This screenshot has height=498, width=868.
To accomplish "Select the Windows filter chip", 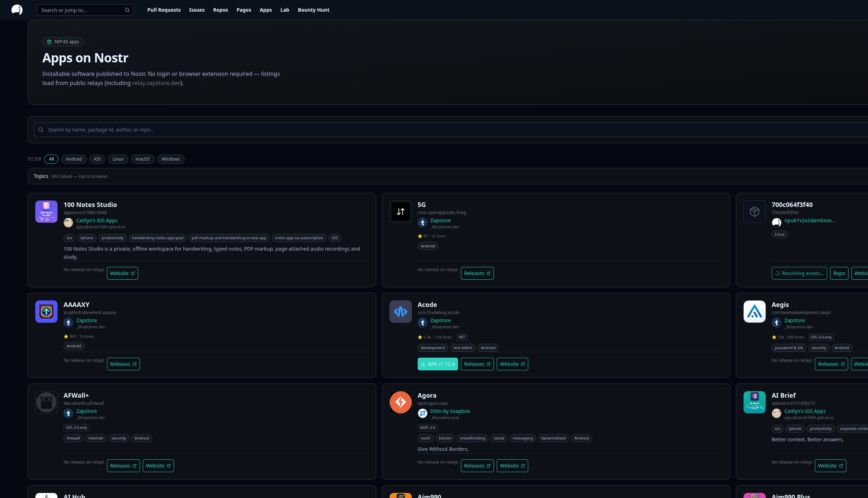I will pyautogui.click(x=171, y=159).
